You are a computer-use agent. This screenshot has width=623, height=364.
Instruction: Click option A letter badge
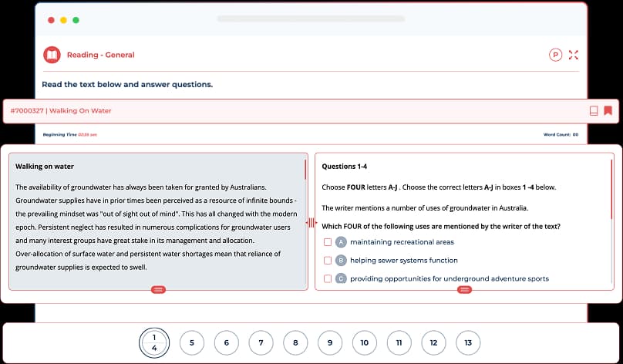point(341,242)
